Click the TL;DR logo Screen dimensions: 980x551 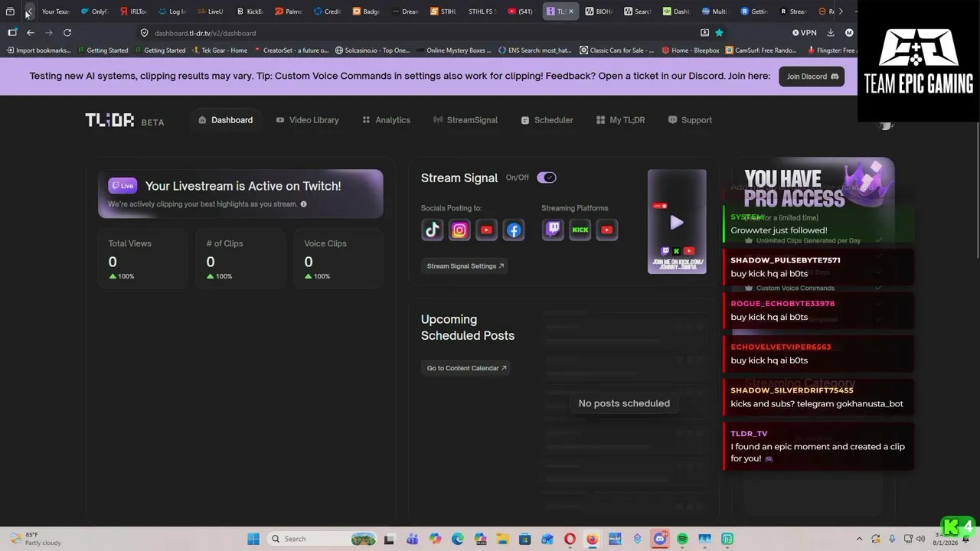[x=109, y=120]
